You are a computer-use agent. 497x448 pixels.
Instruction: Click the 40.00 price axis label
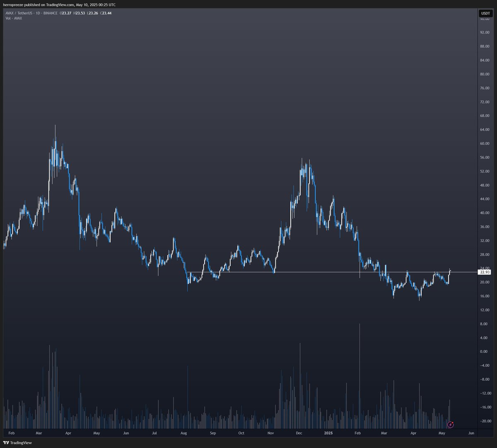point(484,213)
